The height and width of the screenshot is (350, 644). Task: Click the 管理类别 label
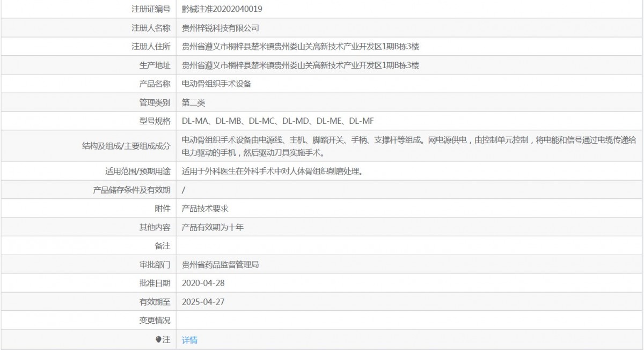pos(155,102)
